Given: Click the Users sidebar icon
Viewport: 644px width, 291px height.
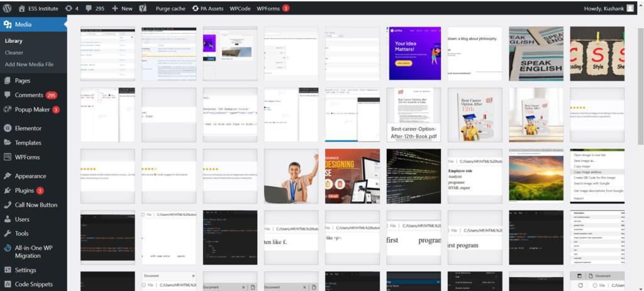Looking at the screenshot, I should coord(8,219).
